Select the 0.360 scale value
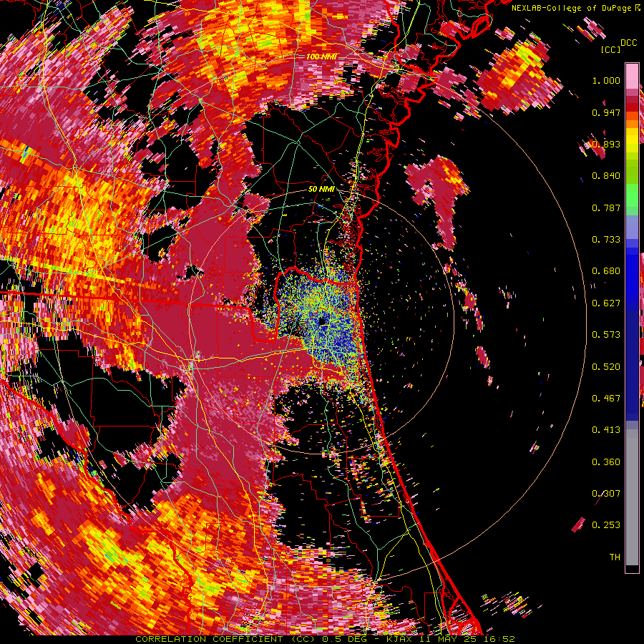Screen dimensions: 644x644 pyautogui.click(x=606, y=462)
